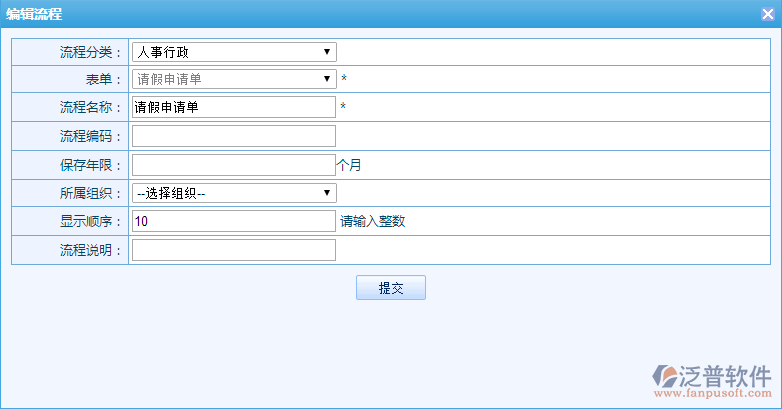Click the 流程编码 input field
The height and width of the screenshot is (409, 782).
pyautogui.click(x=234, y=136)
